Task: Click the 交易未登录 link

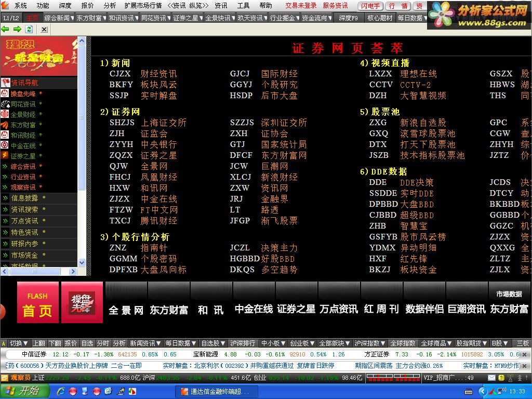Action: [x=301, y=5]
